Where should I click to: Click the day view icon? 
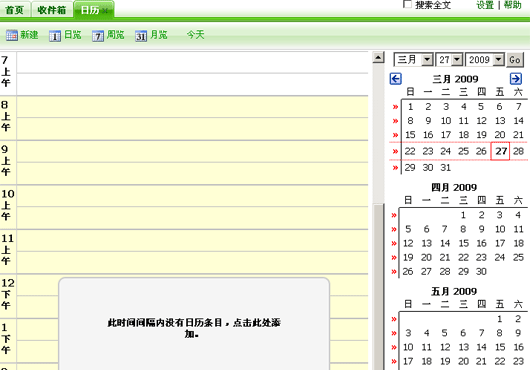[55, 35]
